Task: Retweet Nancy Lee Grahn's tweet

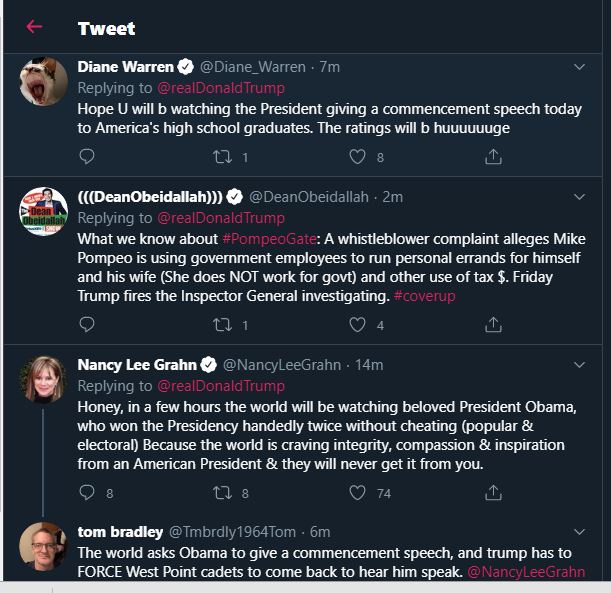Action: pyautogui.click(x=223, y=493)
